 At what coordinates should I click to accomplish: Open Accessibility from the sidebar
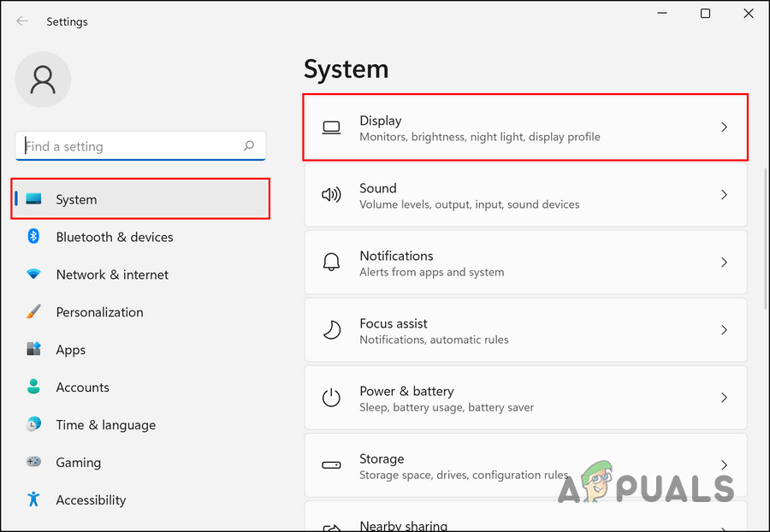pos(91,500)
